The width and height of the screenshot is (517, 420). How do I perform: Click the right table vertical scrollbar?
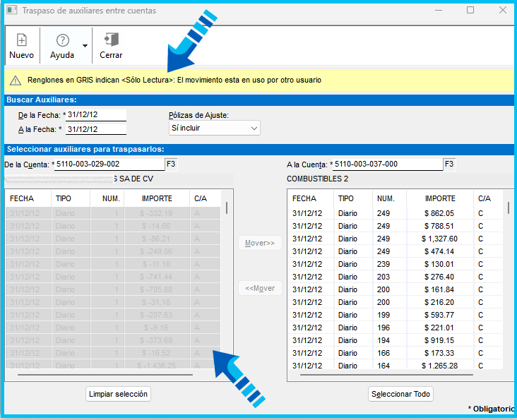[508, 282]
